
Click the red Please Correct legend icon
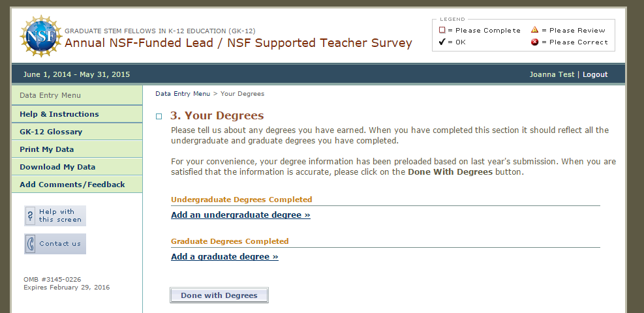tap(534, 42)
